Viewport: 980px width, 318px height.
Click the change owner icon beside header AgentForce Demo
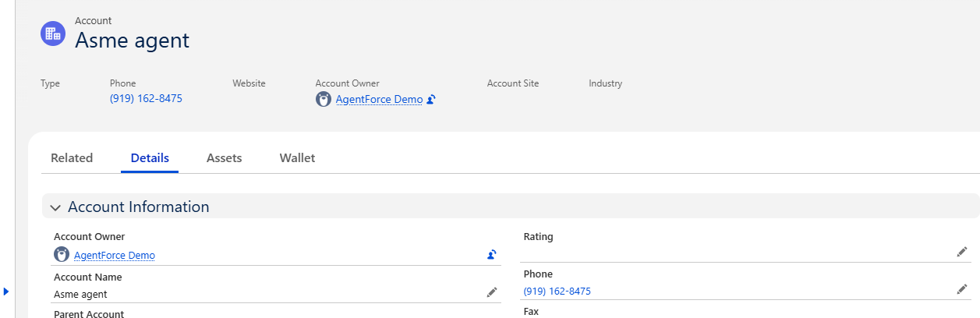[431, 100]
